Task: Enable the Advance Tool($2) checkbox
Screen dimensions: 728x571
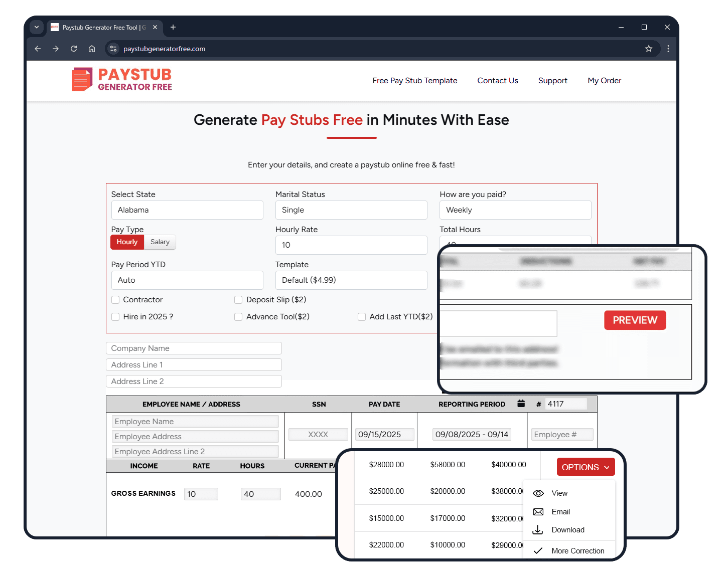Action: [x=238, y=317]
